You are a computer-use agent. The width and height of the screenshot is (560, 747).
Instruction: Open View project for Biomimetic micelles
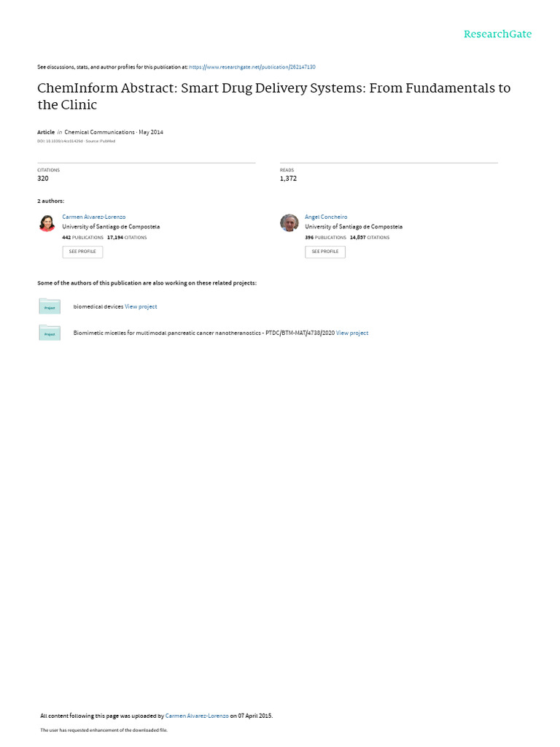tap(352, 333)
